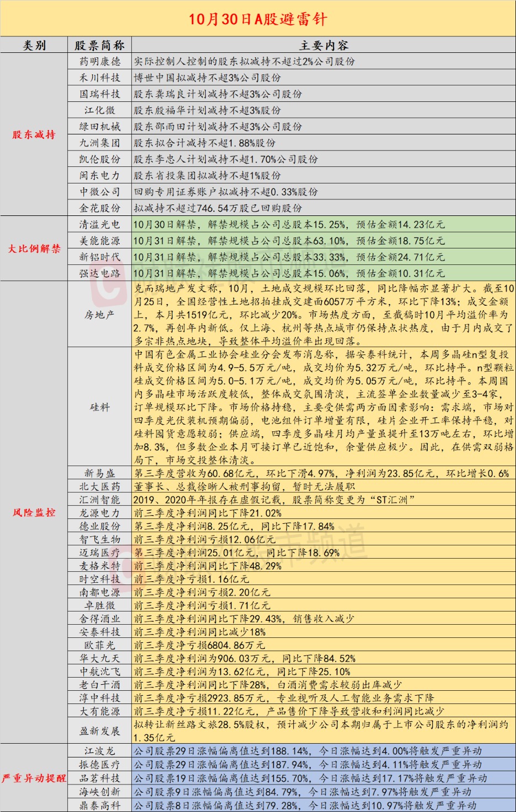This screenshot has height=812, width=516.
Task: Click the "严重异动提醒" category cell
Action: pyautogui.click(x=34, y=778)
